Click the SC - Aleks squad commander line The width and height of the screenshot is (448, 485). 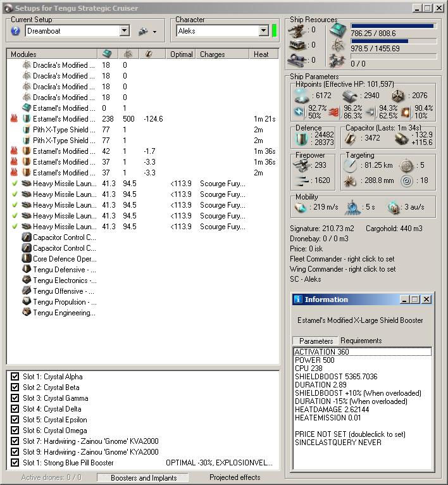click(306, 279)
